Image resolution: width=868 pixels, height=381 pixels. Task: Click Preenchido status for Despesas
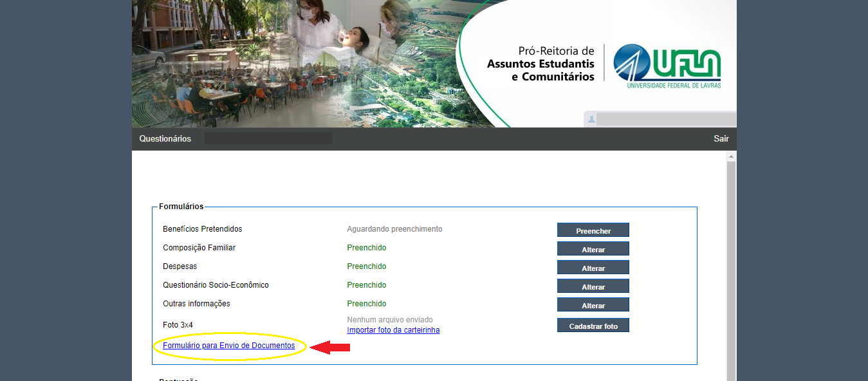tap(367, 266)
